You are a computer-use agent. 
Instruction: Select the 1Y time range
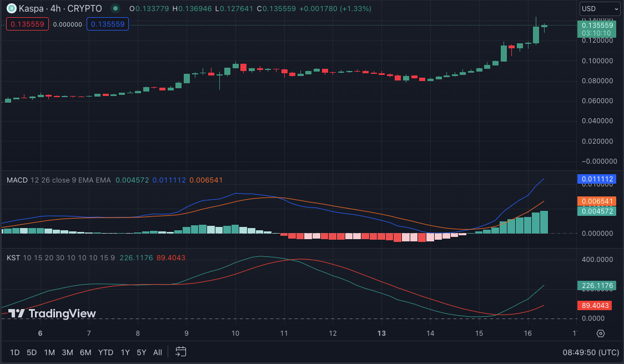(125, 352)
